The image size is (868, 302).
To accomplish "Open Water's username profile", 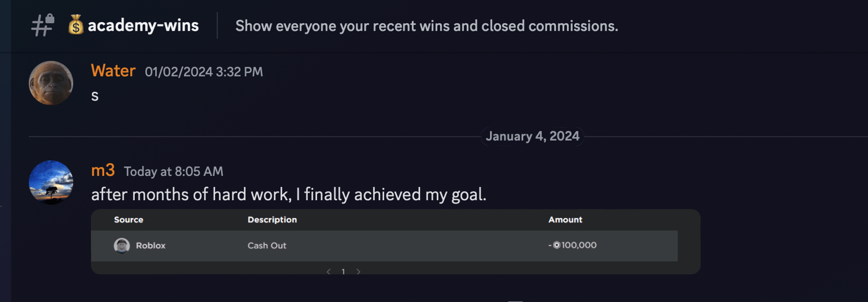I will coord(113,71).
